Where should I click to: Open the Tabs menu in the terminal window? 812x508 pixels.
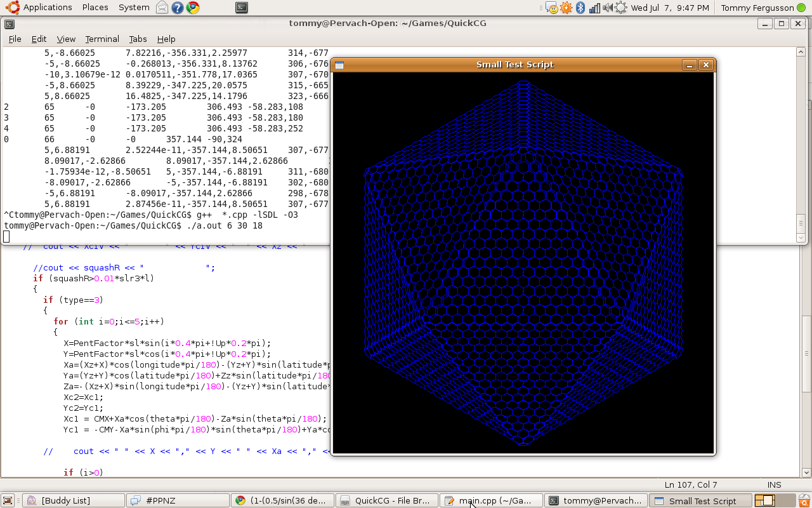tap(138, 39)
